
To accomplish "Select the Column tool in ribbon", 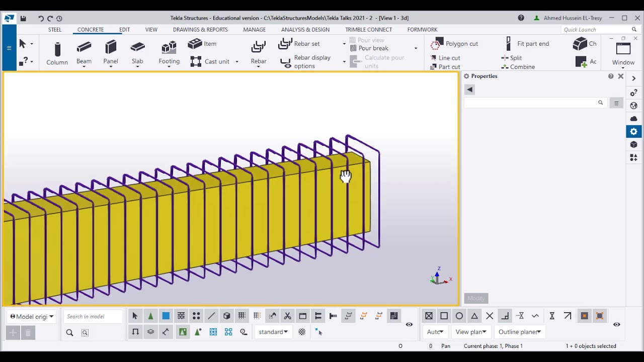I will [57, 54].
